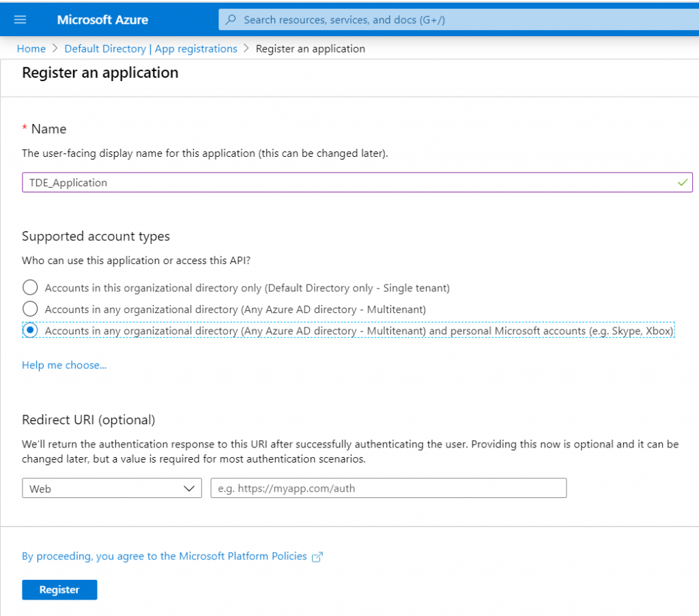Select the Single tenant account type option

[29, 287]
